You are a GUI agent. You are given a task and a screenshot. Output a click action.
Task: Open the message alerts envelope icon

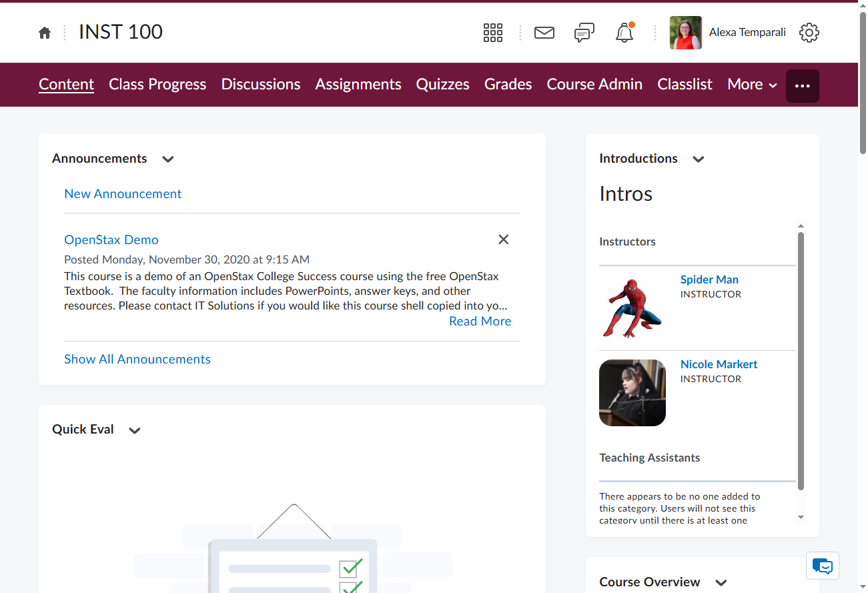click(x=544, y=32)
